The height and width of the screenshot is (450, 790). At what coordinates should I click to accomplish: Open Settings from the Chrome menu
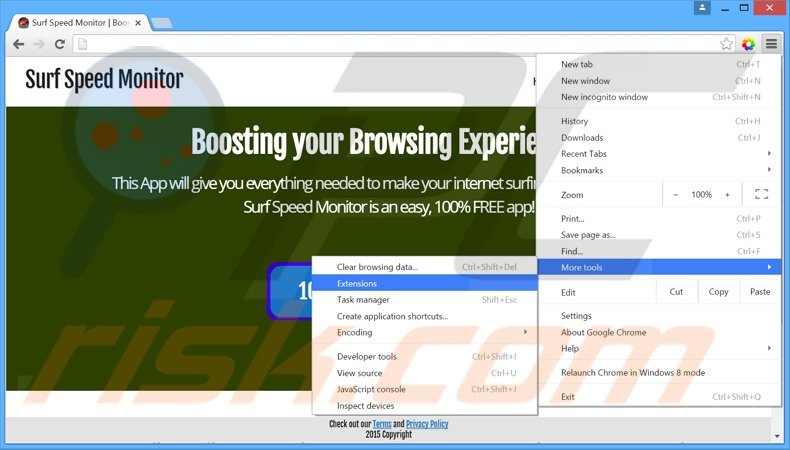click(x=660, y=315)
